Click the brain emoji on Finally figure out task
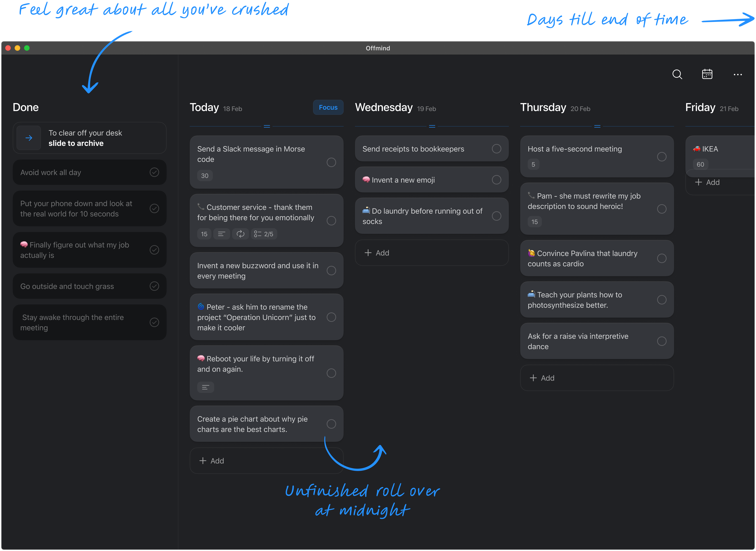 coord(24,244)
